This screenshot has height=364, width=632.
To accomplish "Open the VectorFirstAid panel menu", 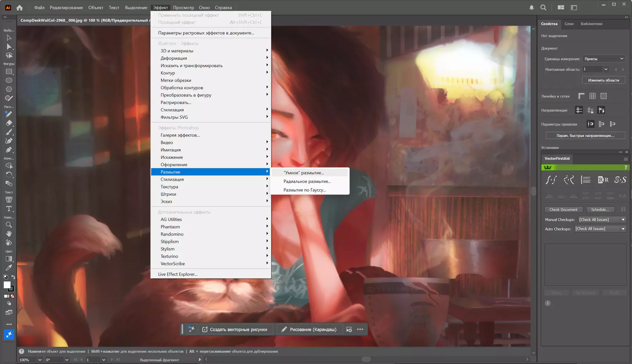I will point(626,159).
